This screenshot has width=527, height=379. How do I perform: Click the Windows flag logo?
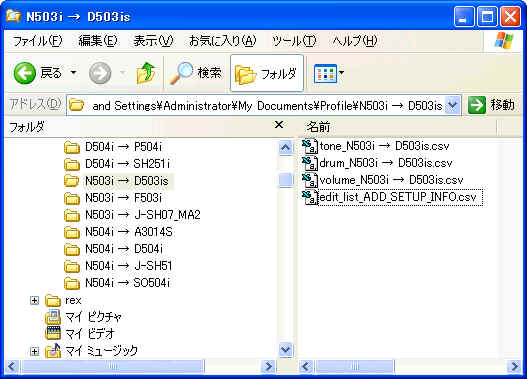point(503,41)
